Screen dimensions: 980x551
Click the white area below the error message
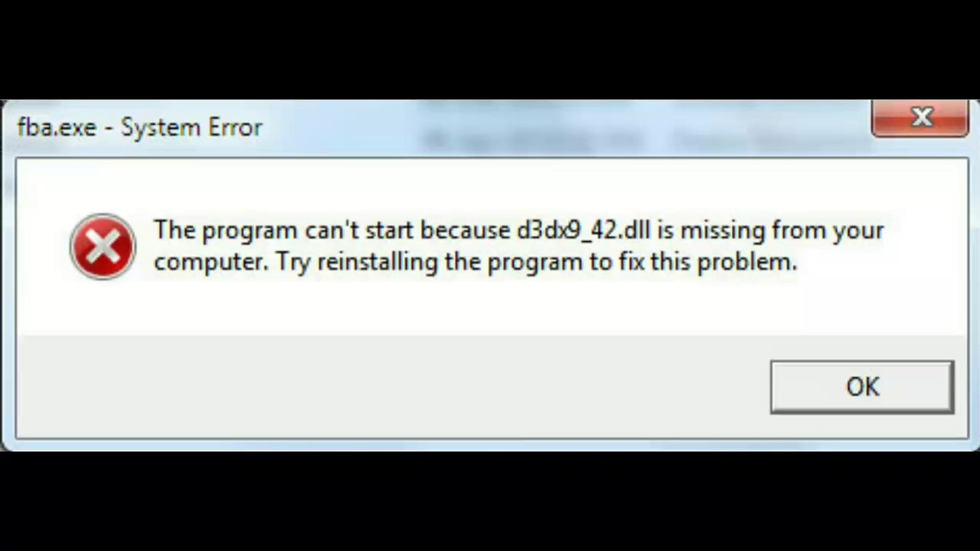[x=490, y=306]
